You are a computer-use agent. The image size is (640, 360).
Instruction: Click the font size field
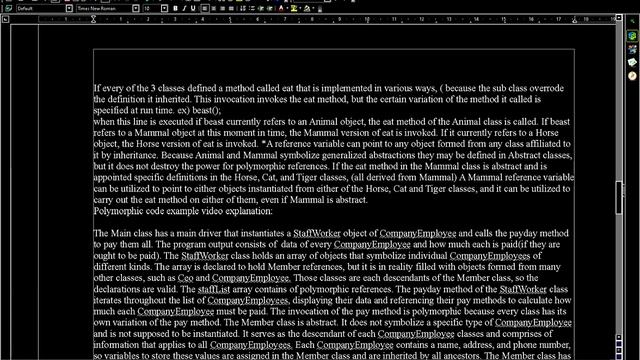(x=151, y=8)
